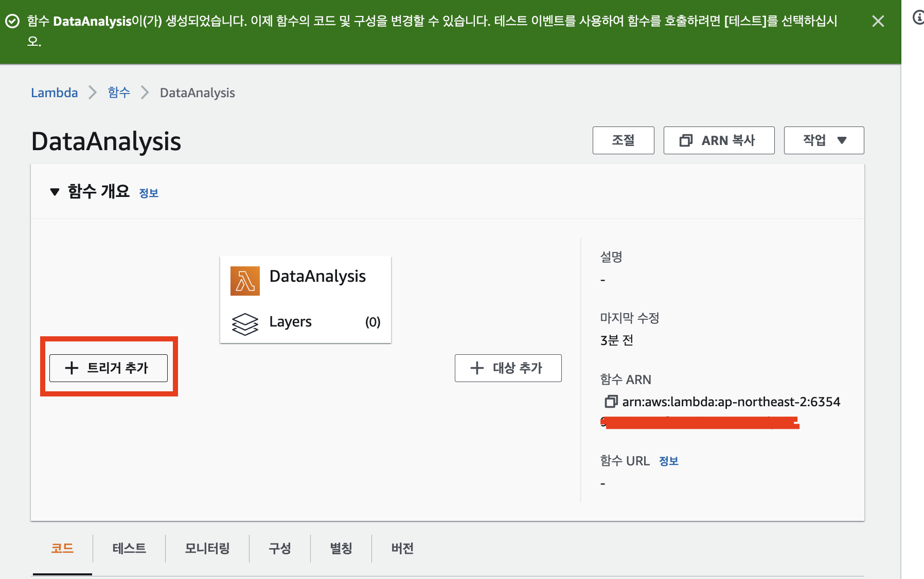This screenshot has height=579, width=924.
Task: Click the 트리거 추가 button
Action: click(x=109, y=368)
